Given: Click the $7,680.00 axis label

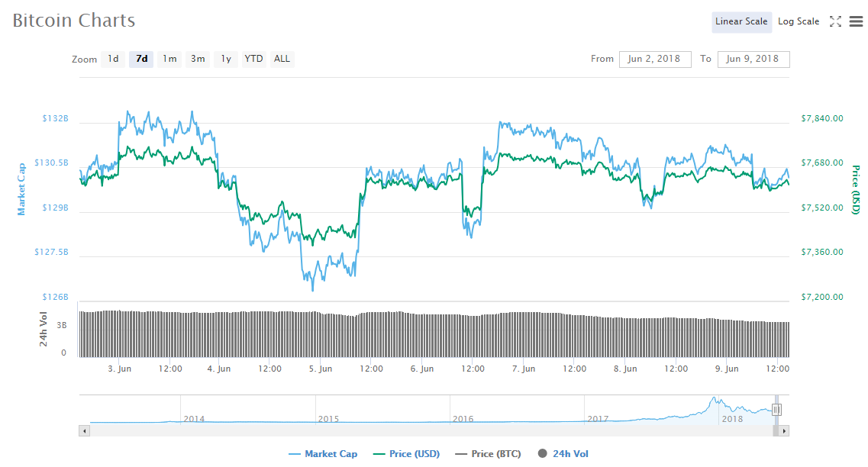Looking at the screenshot, I should pyautogui.click(x=822, y=163).
